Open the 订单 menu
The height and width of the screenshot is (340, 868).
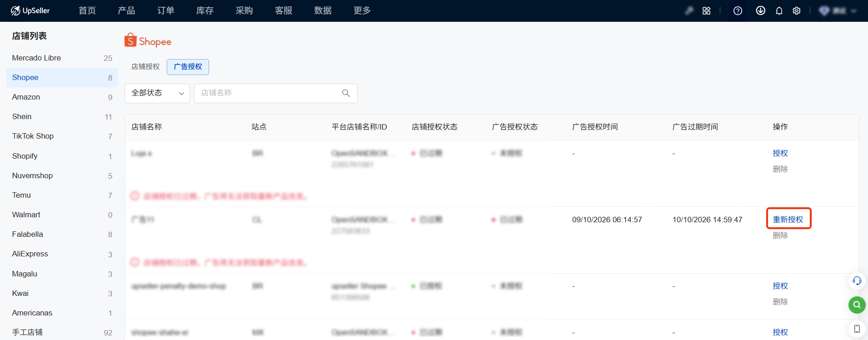click(x=166, y=10)
